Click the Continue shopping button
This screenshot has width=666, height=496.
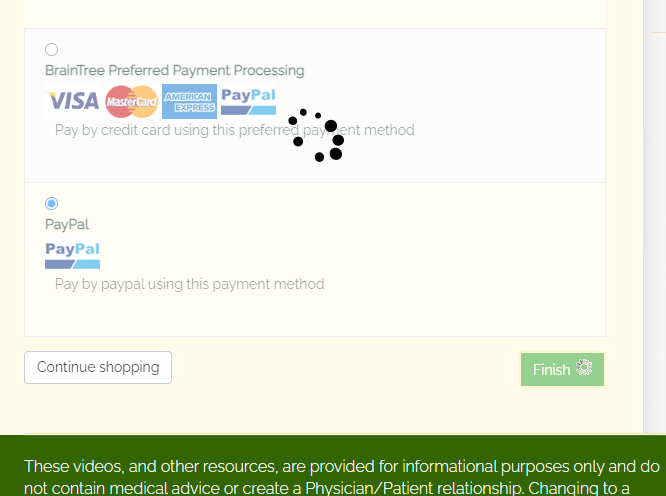(98, 367)
